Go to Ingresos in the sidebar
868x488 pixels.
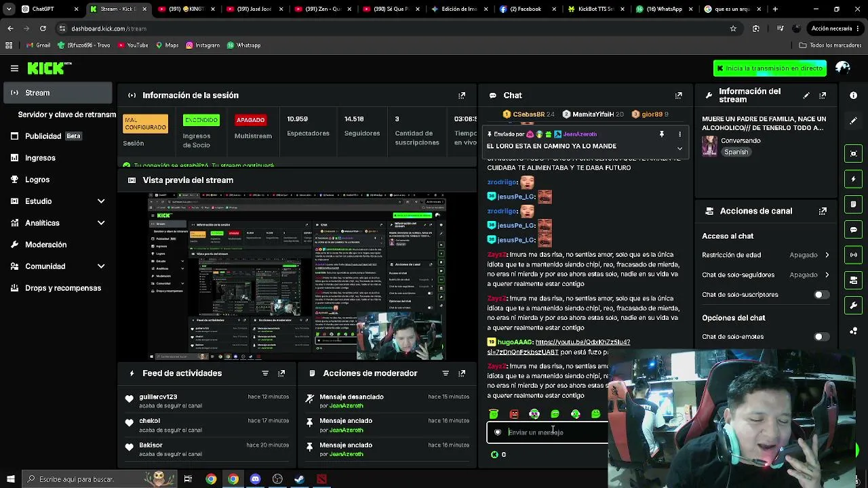pyautogui.click(x=58, y=158)
